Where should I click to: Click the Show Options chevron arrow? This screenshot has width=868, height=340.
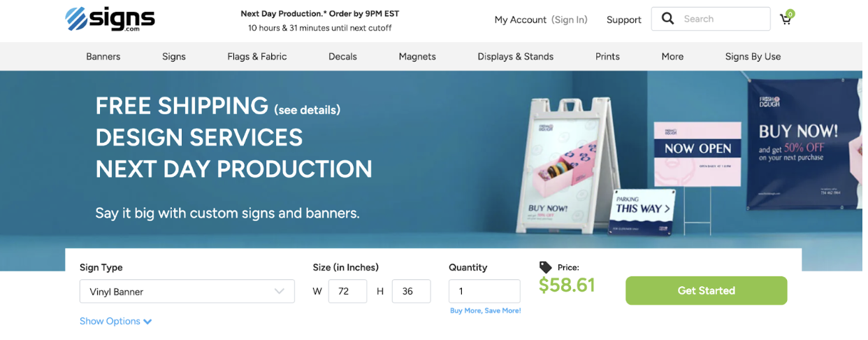click(147, 322)
